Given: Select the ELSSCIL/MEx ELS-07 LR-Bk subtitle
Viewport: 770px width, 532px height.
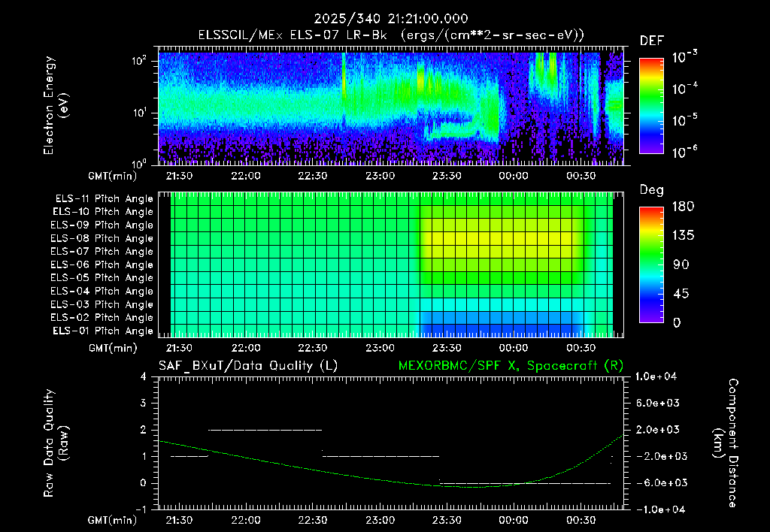Looking at the screenshot, I should click(293, 35).
